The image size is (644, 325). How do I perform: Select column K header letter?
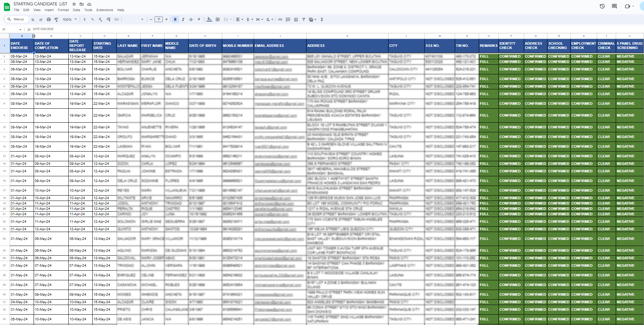pyautogui.click(x=347, y=36)
